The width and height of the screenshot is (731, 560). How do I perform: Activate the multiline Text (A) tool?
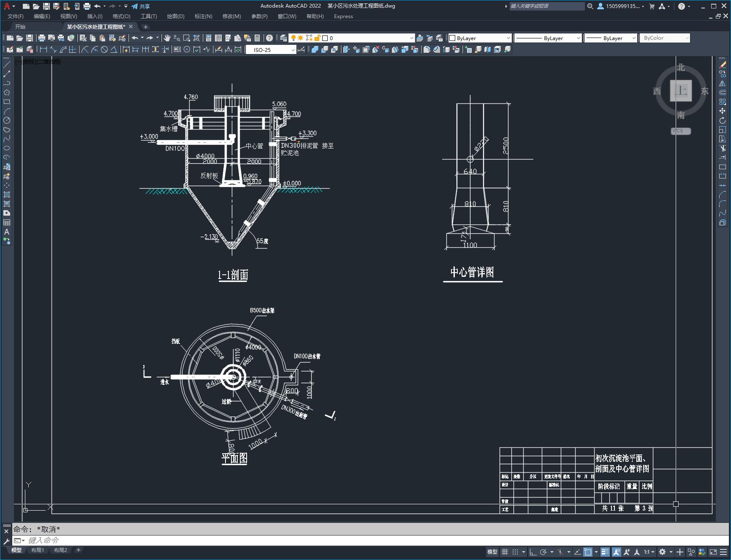[7, 232]
